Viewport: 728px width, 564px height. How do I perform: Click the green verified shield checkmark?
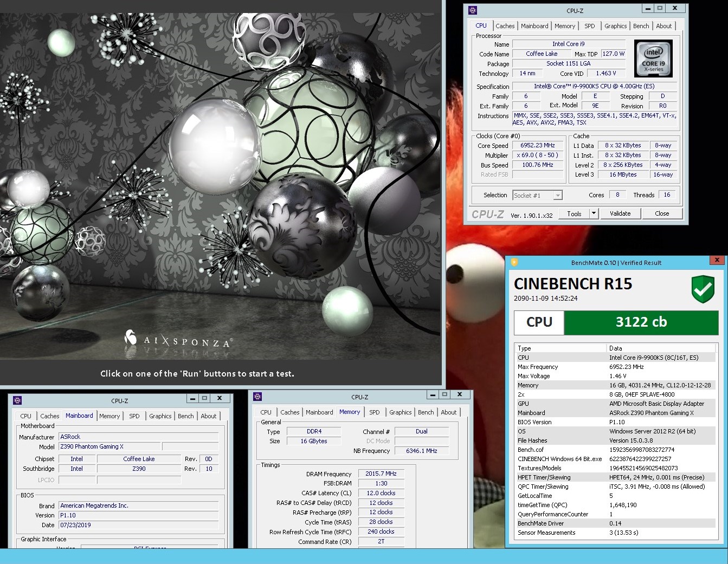click(703, 289)
